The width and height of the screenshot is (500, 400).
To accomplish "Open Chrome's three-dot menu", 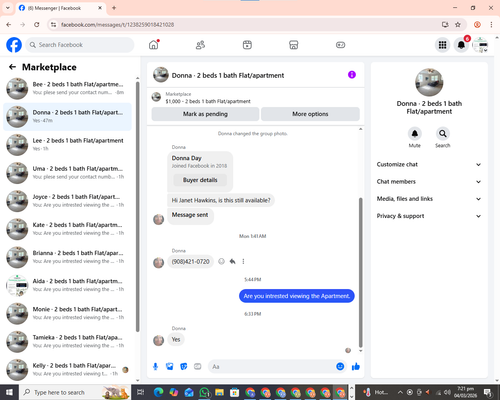I will (x=491, y=25).
